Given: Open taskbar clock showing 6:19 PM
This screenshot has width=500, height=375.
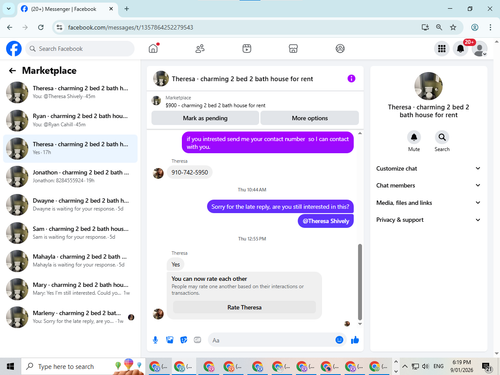Looking at the screenshot, I should coord(462,366).
